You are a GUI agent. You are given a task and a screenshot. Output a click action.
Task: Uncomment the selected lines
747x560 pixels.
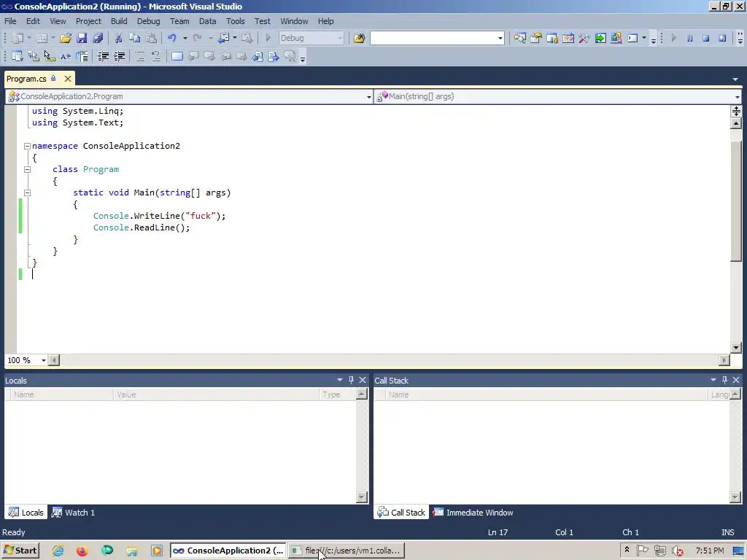(156, 56)
